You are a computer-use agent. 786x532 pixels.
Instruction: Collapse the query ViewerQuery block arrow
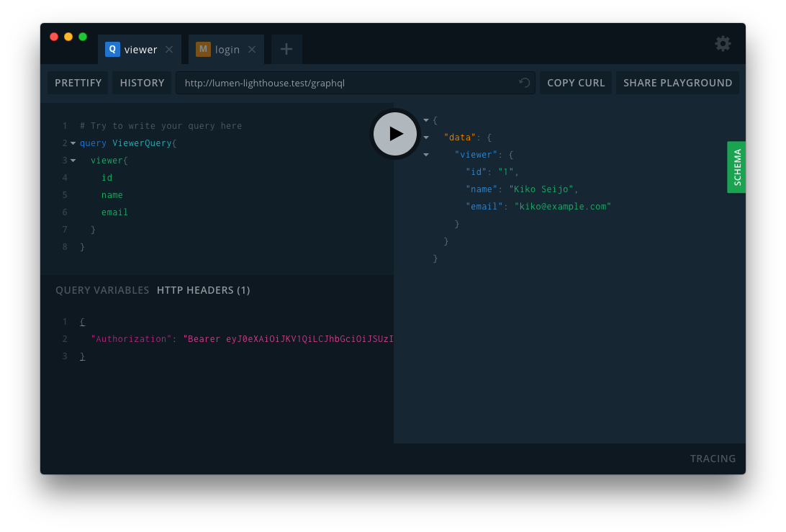(73, 143)
